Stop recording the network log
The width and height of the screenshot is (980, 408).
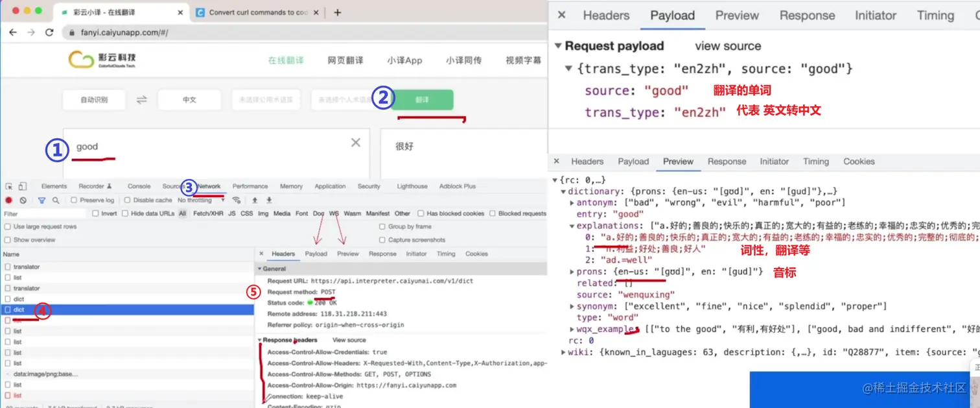[x=9, y=200]
